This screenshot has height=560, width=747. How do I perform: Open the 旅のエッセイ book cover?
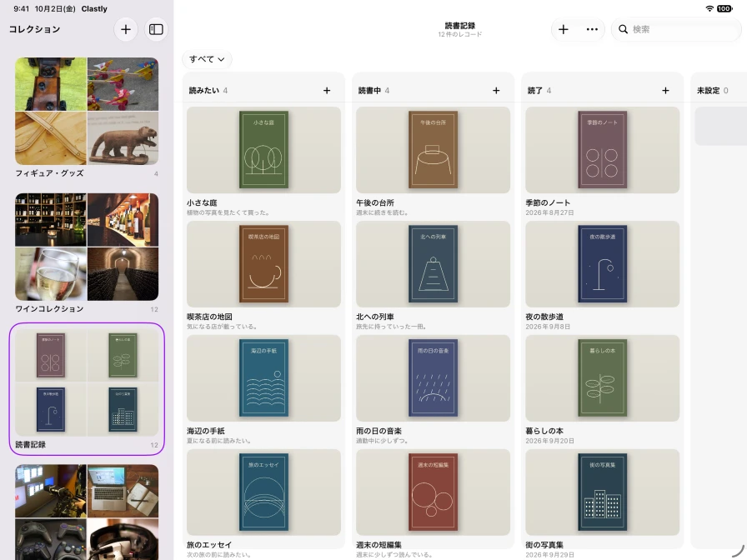[263, 492]
